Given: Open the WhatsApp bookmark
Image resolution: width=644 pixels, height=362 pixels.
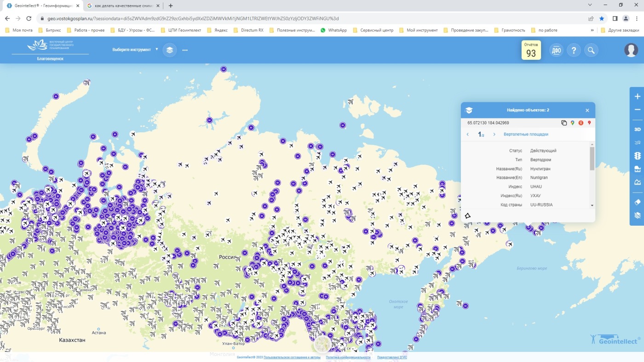Looking at the screenshot, I should 333,30.
